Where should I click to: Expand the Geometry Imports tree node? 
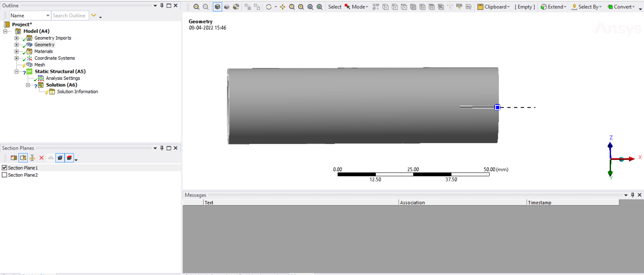(16, 38)
